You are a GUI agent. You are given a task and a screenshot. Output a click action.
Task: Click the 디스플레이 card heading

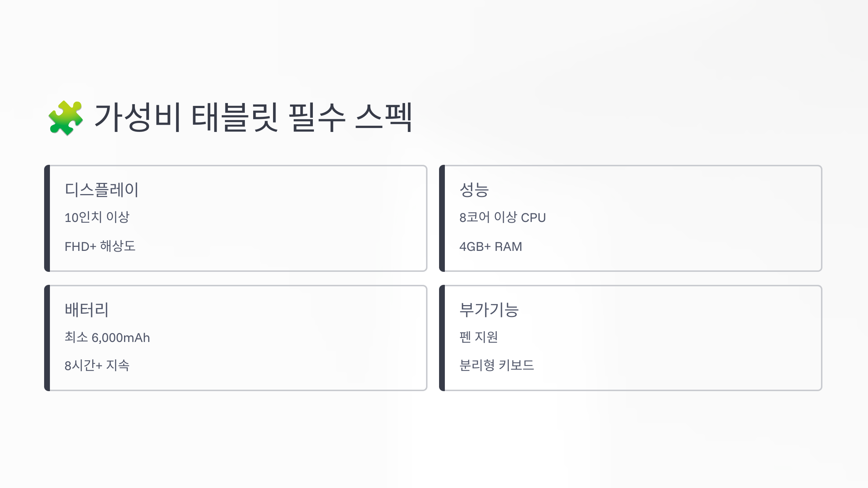coord(102,190)
